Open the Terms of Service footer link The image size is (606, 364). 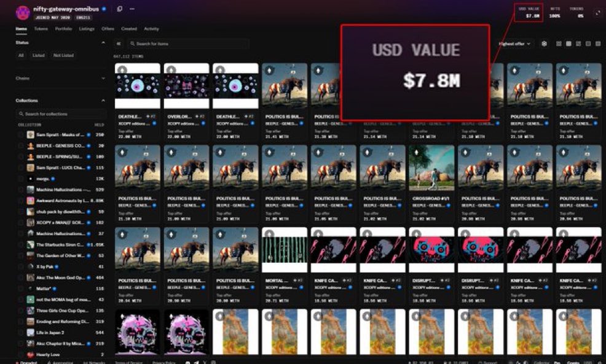(x=128, y=362)
